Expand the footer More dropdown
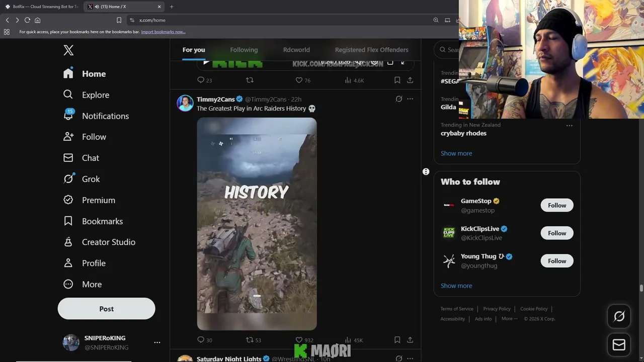The height and width of the screenshot is (362, 644). tap(510, 319)
